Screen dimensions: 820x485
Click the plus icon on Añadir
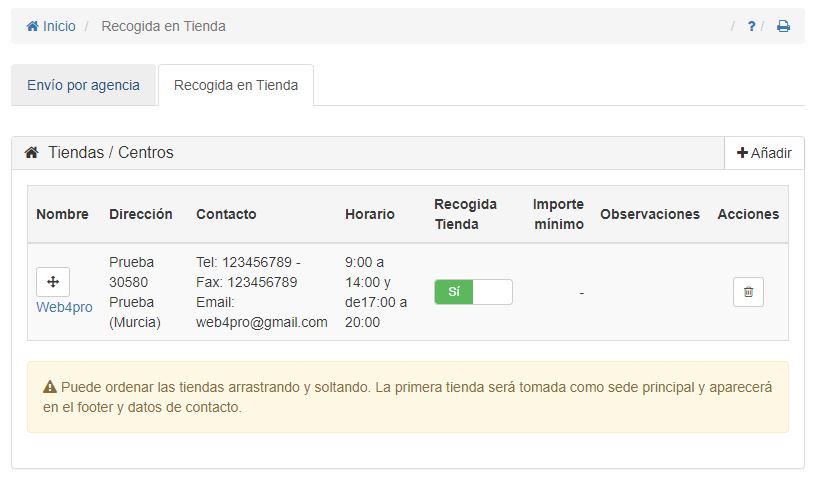(x=742, y=153)
